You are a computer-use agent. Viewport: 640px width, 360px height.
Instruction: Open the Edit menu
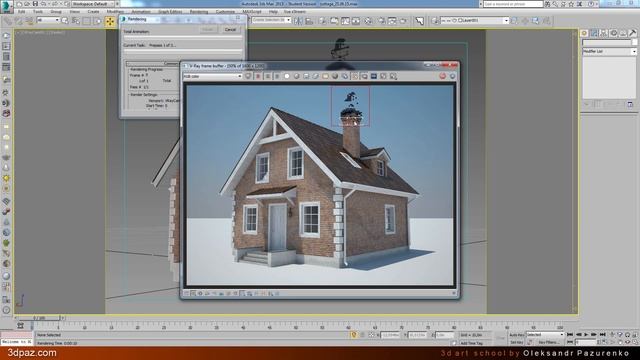click(x=22, y=11)
